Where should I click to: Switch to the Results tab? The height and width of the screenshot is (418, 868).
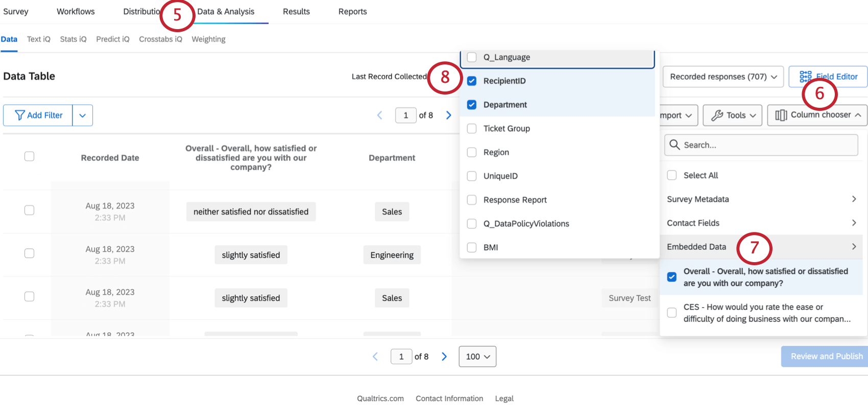pyautogui.click(x=296, y=12)
